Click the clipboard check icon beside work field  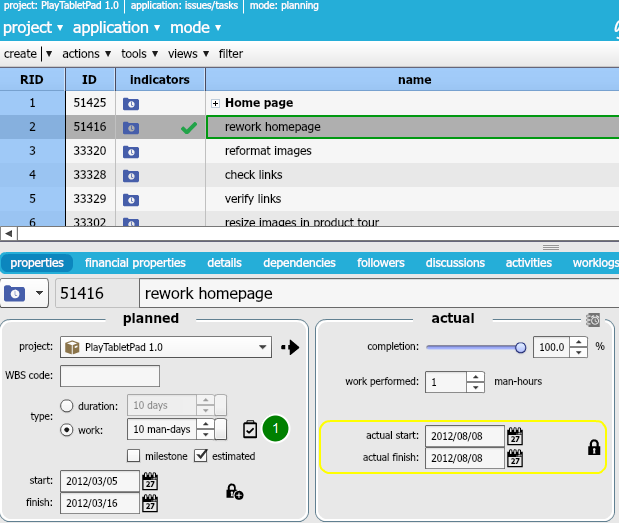click(x=250, y=429)
